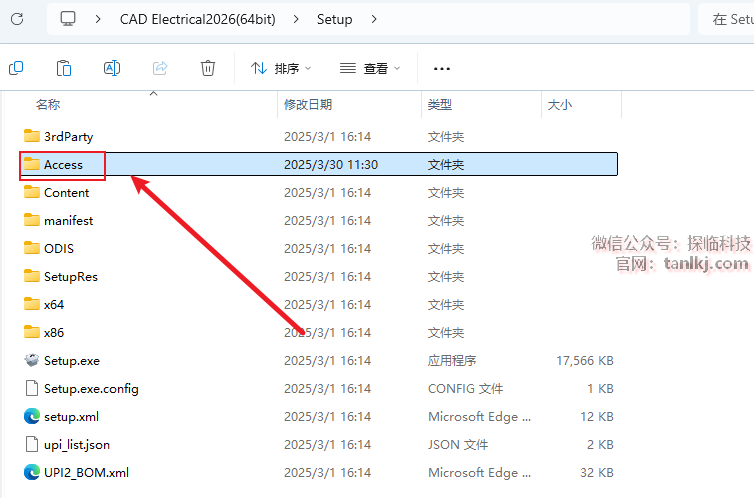Select the manifest folder icon
This screenshot has height=498, width=754.
[x=32, y=220]
